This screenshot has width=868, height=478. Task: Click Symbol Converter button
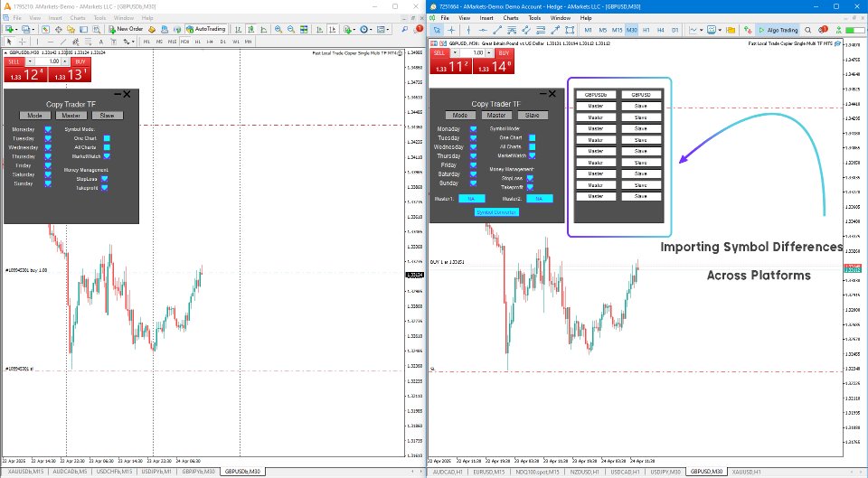click(496, 211)
